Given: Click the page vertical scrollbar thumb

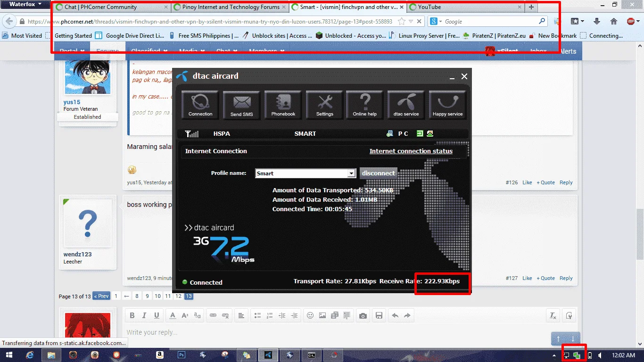Looking at the screenshot, I should pyautogui.click(x=640, y=234).
